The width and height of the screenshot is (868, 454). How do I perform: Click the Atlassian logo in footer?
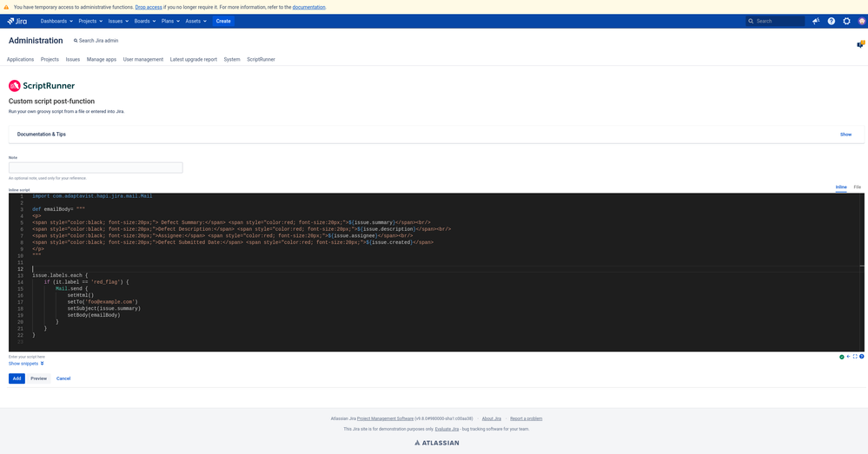(x=437, y=443)
